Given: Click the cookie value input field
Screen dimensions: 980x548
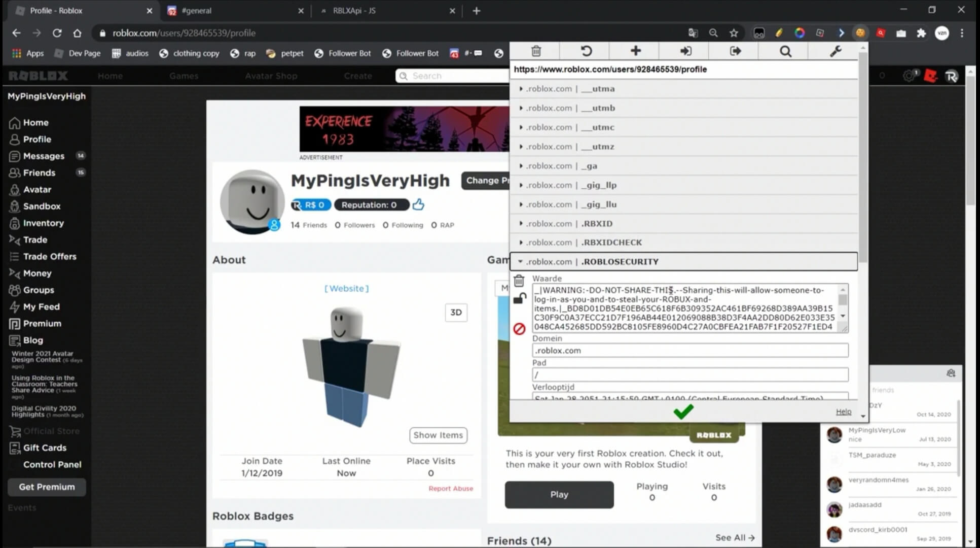Looking at the screenshot, I should coord(686,308).
